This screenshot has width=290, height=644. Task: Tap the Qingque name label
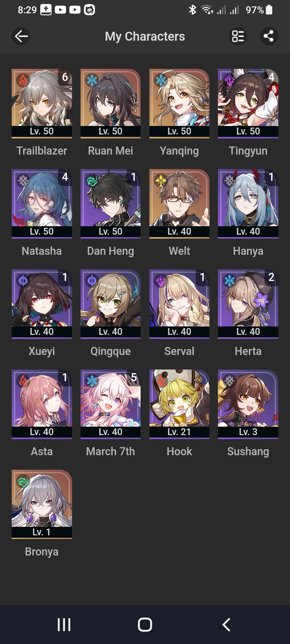pyautogui.click(x=111, y=351)
